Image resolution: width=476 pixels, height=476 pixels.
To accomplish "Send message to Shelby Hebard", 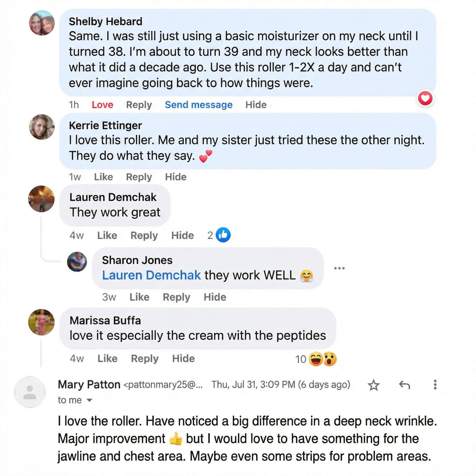I will pos(198,105).
